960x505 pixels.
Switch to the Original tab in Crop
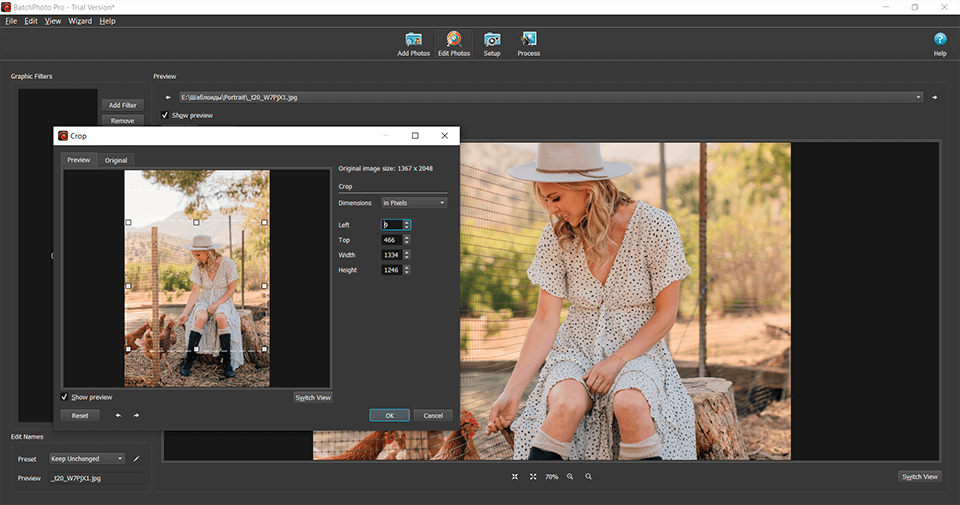116,160
